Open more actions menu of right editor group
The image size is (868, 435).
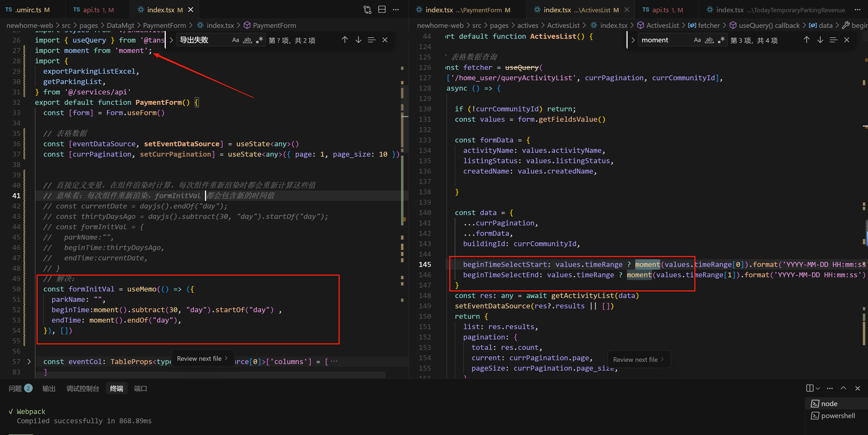(x=858, y=10)
